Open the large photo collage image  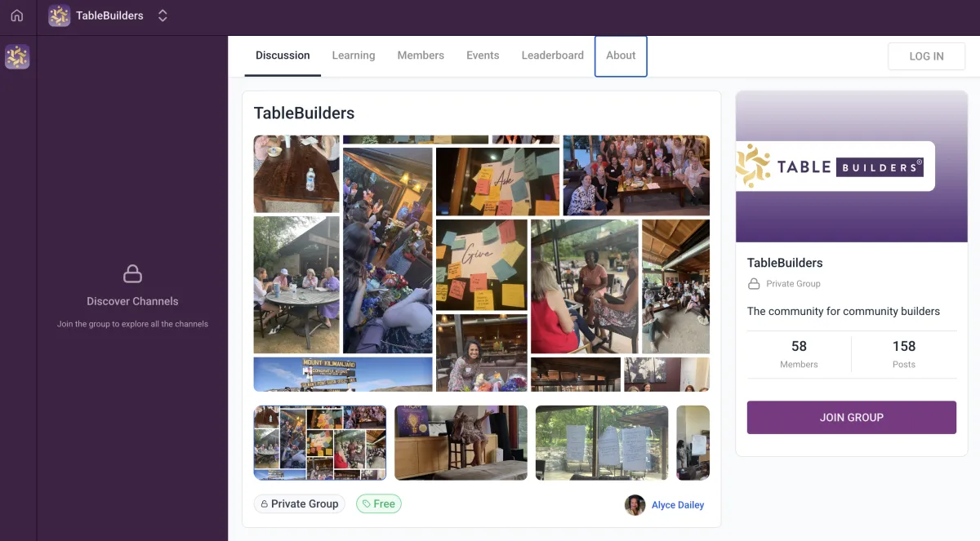point(481,263)
